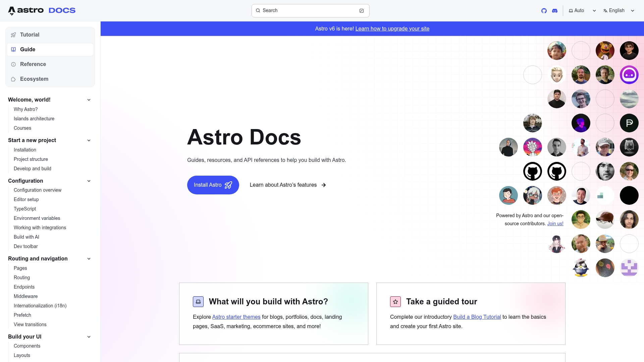Click the white P logo avatar
Viewport: 644px width, 362px height.
pyautogui.click(x=629, y=123)
